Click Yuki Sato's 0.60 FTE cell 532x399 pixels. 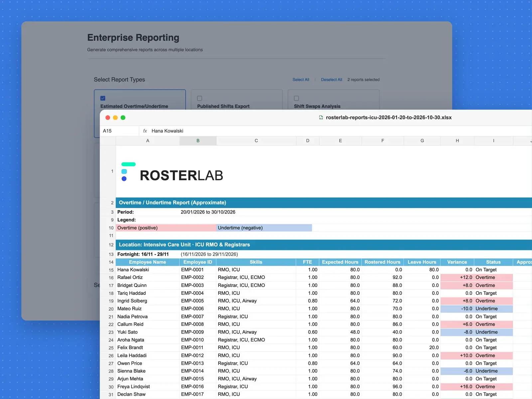[x=308, y=332]
